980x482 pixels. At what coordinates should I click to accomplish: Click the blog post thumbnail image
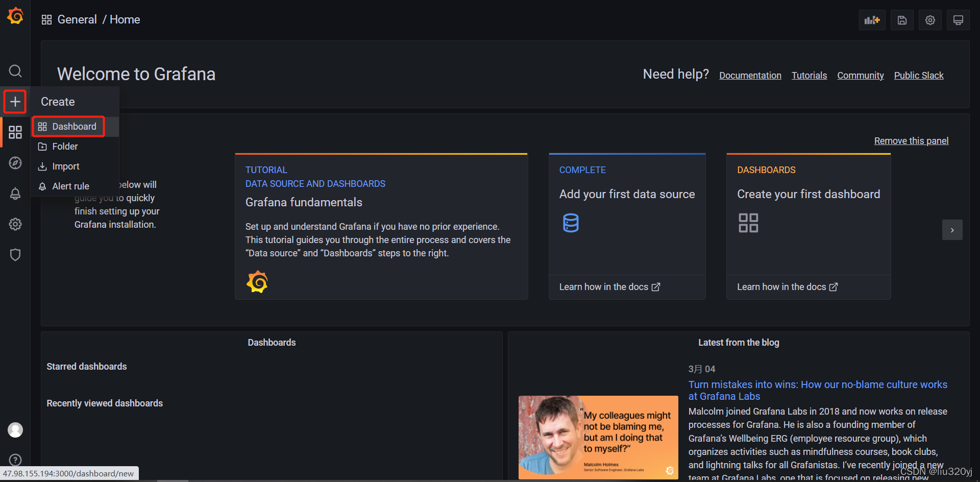[x=598, y=438]
